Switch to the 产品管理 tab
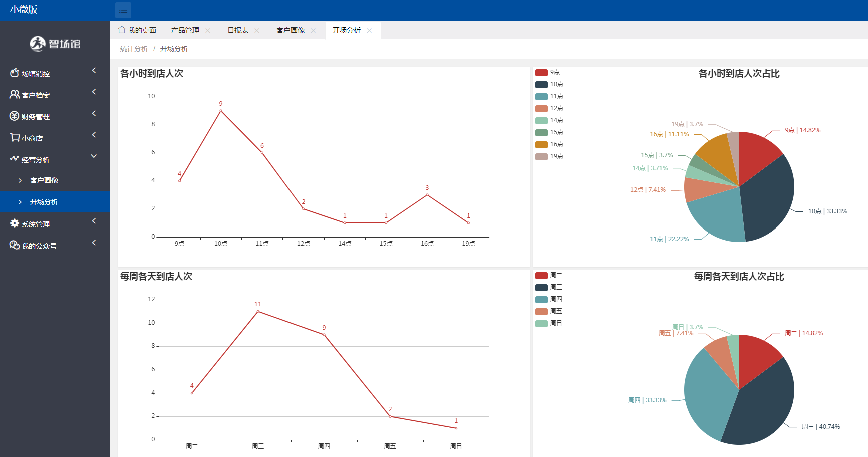Screen dimensions: 868x457 pyautogui.click(x=185, y=31)
